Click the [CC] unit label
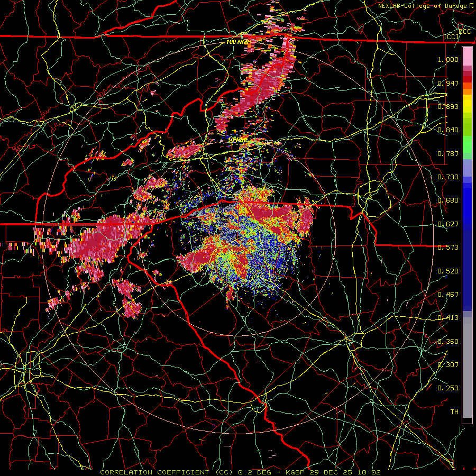 point(452,37)
